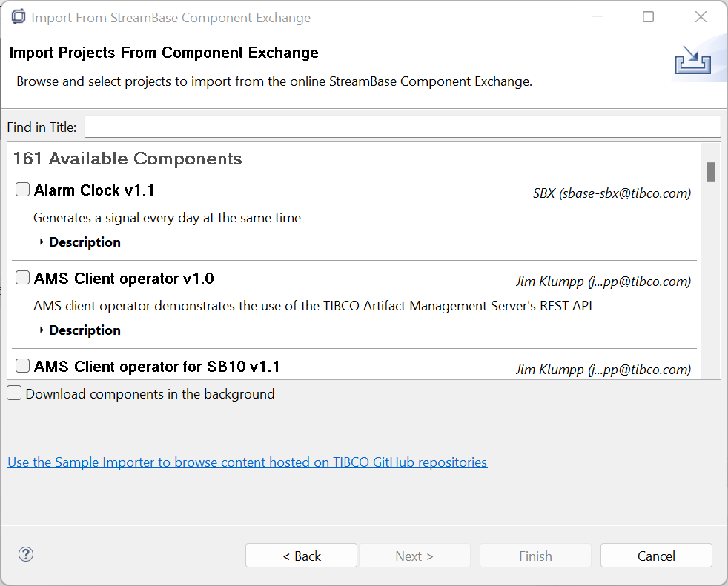Viewport: 728px width, 586px height.
Task: Check the Alarm Clock v1.1 checkbox
Action: (x=23, y=190)
